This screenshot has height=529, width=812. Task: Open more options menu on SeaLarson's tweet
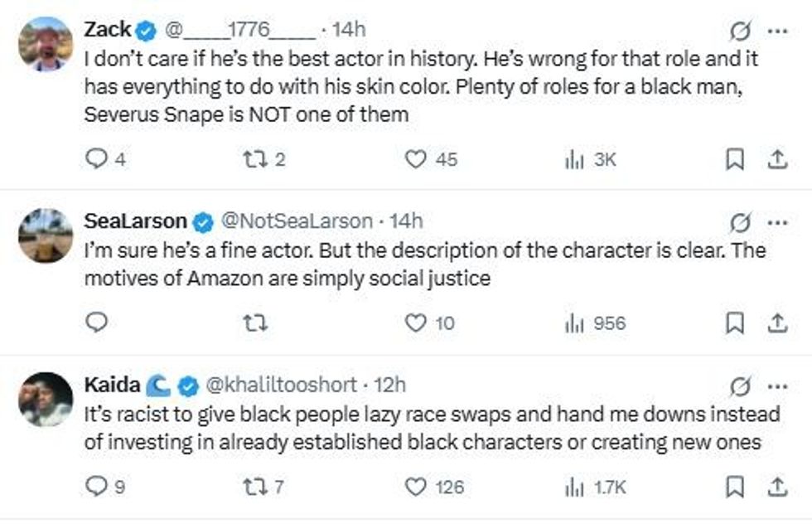tap(777, 223)
